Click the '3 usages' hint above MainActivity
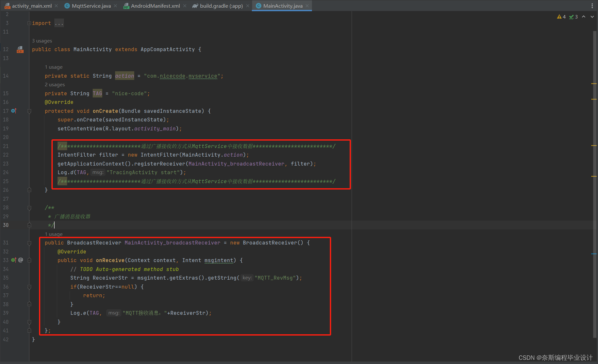The width and height of the screenshot is (598, 364). pyautogui.click(x=42, y=41)
